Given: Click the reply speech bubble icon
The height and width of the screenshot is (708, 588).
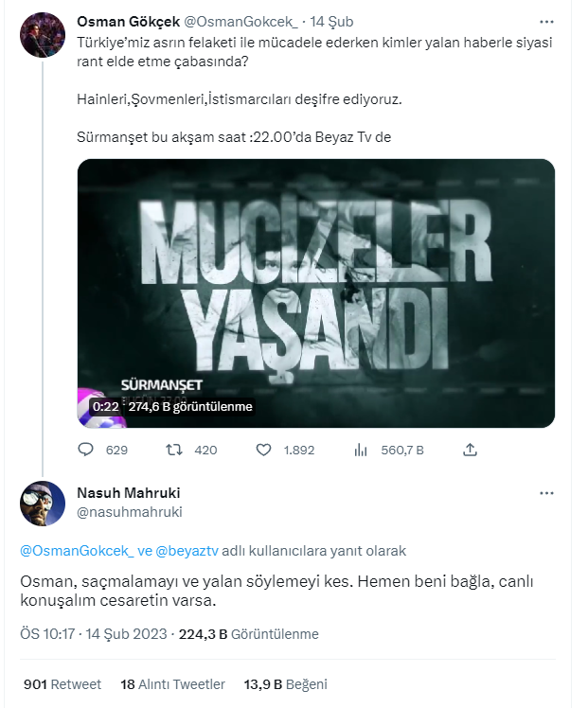Looking at the screenshot, I should click(84, 451).
